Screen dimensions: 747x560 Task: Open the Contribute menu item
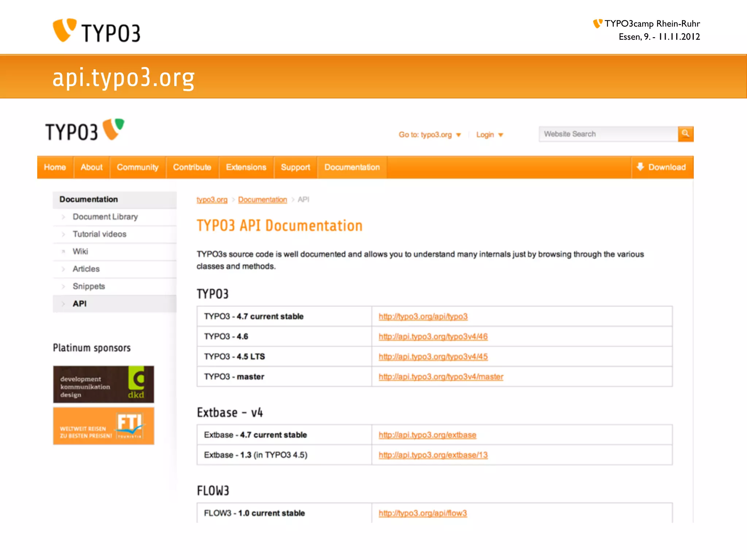192,167
